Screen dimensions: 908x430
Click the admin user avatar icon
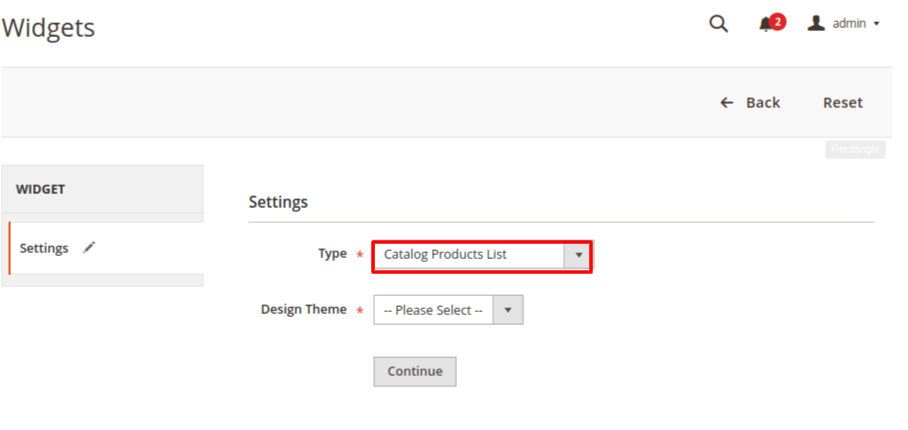point(816,23)
